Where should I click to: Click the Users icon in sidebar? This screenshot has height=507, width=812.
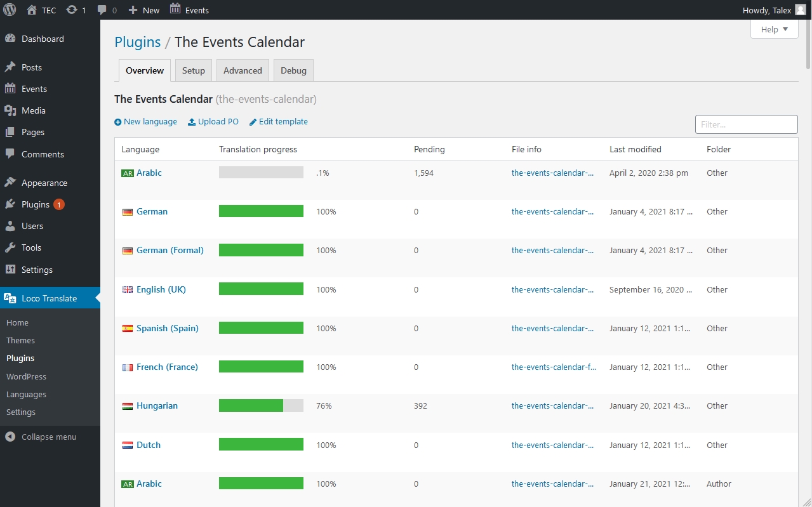point(10,226)
